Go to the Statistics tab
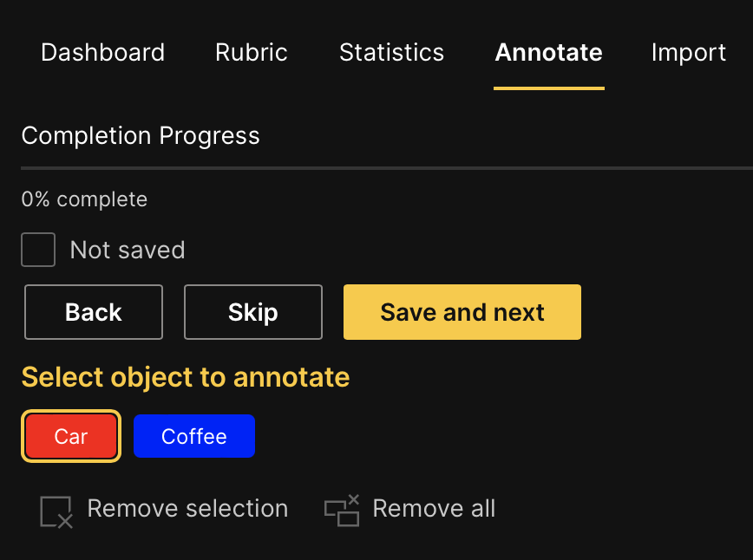Screen dimensions: 753x560 (391, 53)
